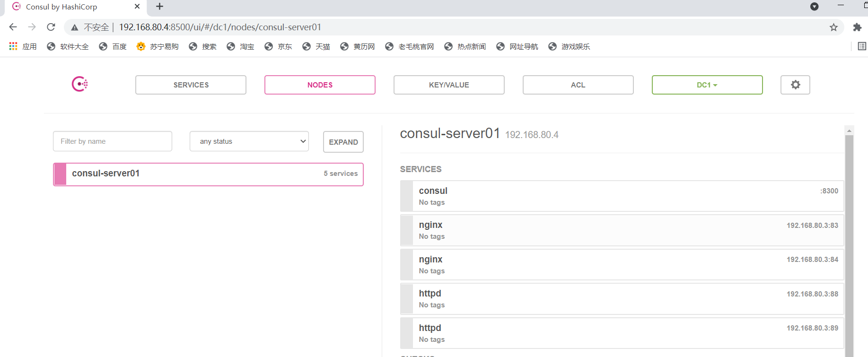Screen dimensions: 868x357
Task: Open 热点新闻 bookmark
Action: point(465,46)
